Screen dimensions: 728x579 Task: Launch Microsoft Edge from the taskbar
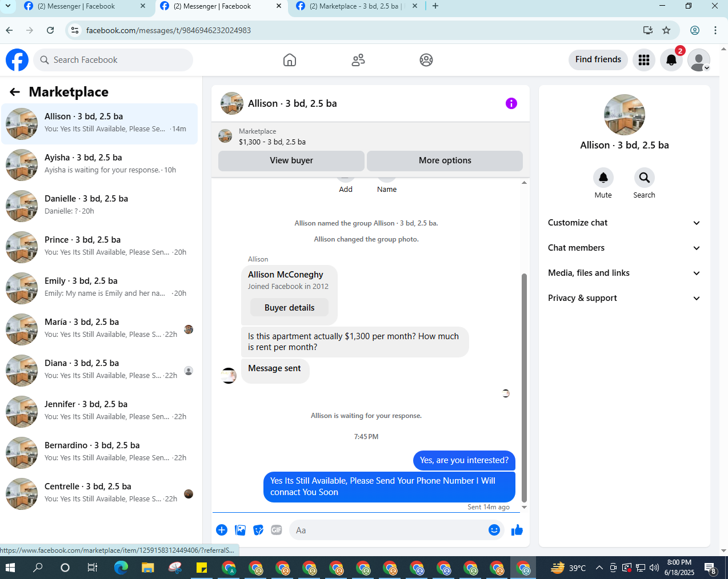121,568
